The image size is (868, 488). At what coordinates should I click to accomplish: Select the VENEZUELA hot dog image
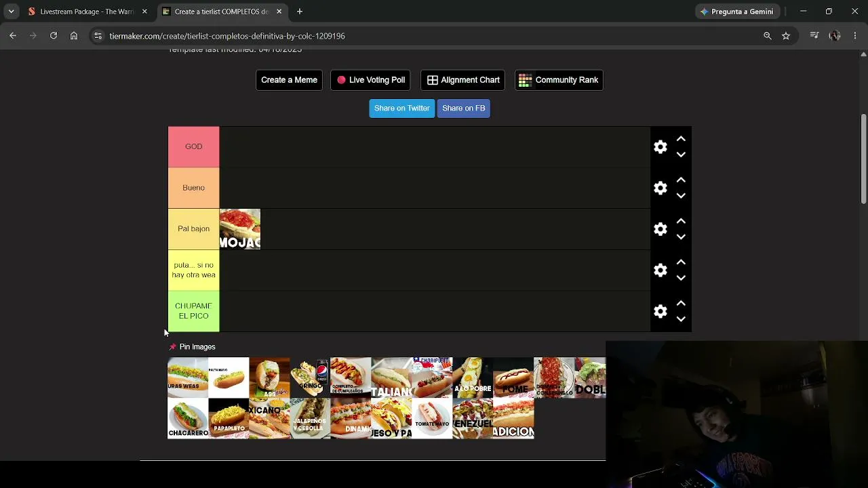coord(473,418)
